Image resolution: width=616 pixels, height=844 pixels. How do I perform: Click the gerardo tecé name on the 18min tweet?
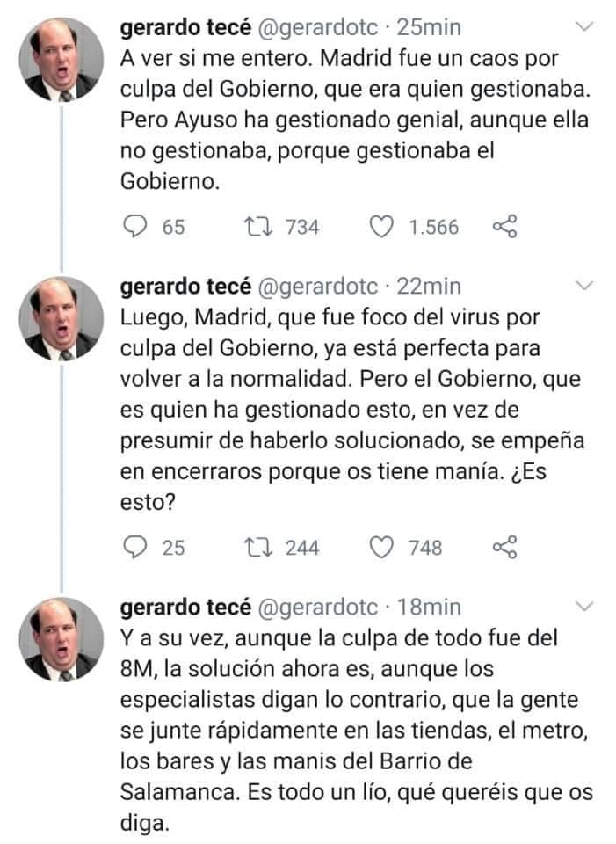click(185, 607)
